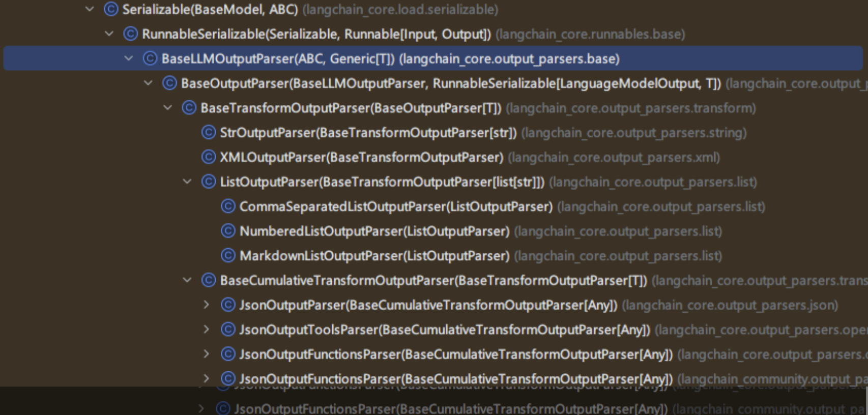Click the (langchain_core.output_parsers.string) module text
Viewport: 868px width, 415px height.
pos(634,132)
